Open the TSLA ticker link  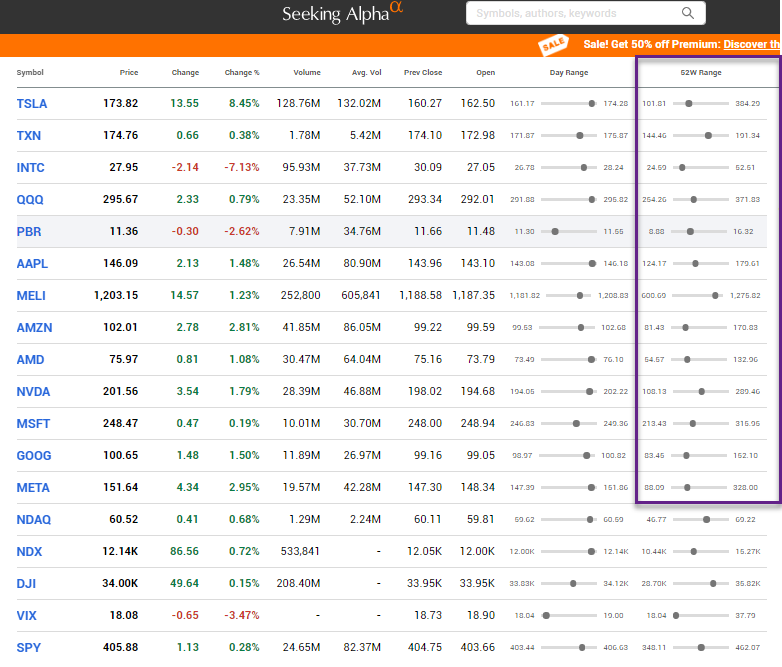(32, 104)
